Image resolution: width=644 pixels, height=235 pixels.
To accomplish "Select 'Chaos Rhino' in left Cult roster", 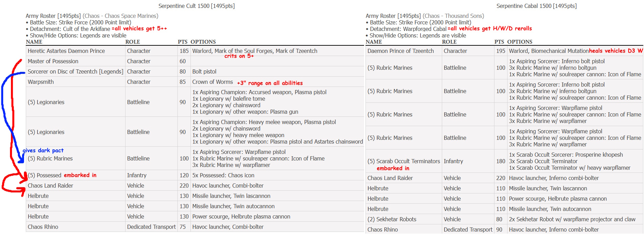I will pyautogui.click(x=43, y=227).
